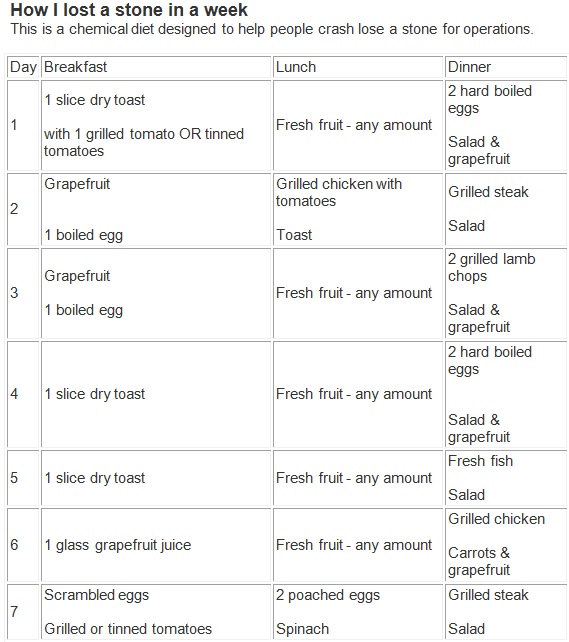Click Day 7 lunch poached eggs text
The height and width of the screenshot is (642, 569).
click(328, 595)
